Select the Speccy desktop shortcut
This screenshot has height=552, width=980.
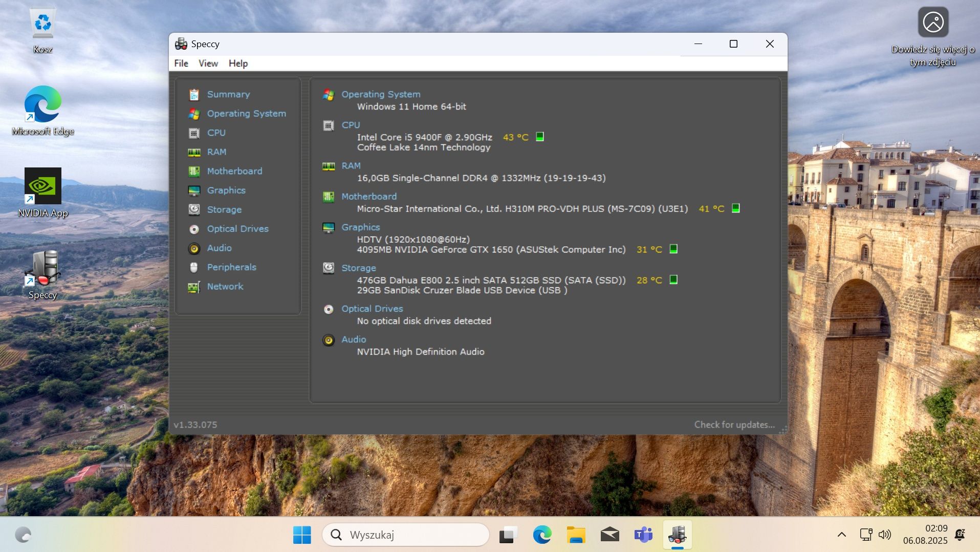[43, 274]
